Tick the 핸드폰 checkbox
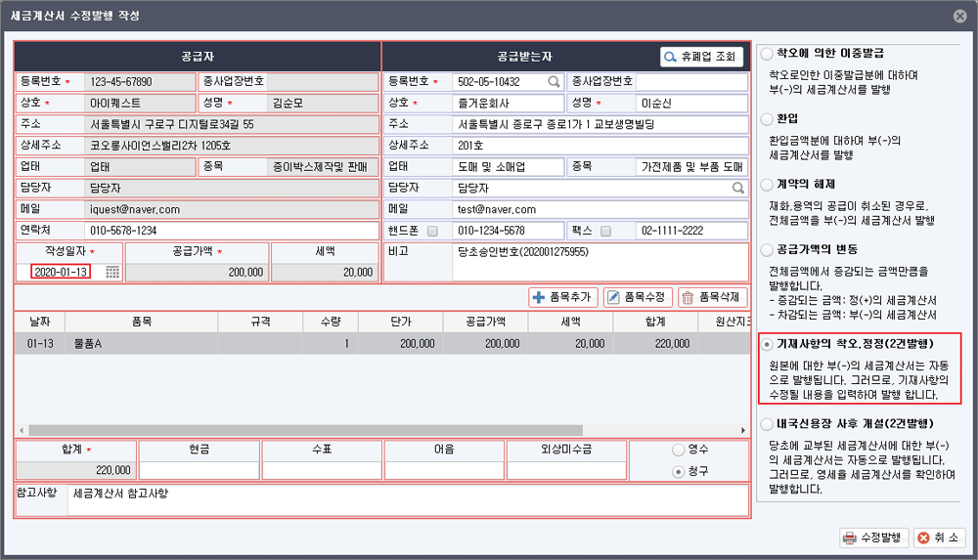This screenshot has height=560, width=978. pyautogui.click(x=432, y=231)
